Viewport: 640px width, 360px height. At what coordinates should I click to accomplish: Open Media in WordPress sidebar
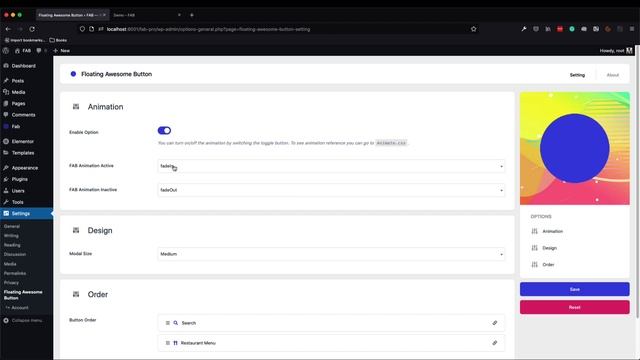(x=18, y=92)
